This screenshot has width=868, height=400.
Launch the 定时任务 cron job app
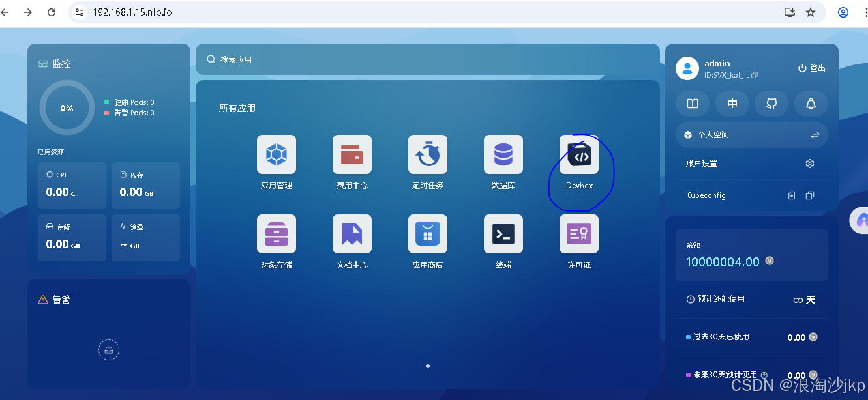(x=428, y=154)
